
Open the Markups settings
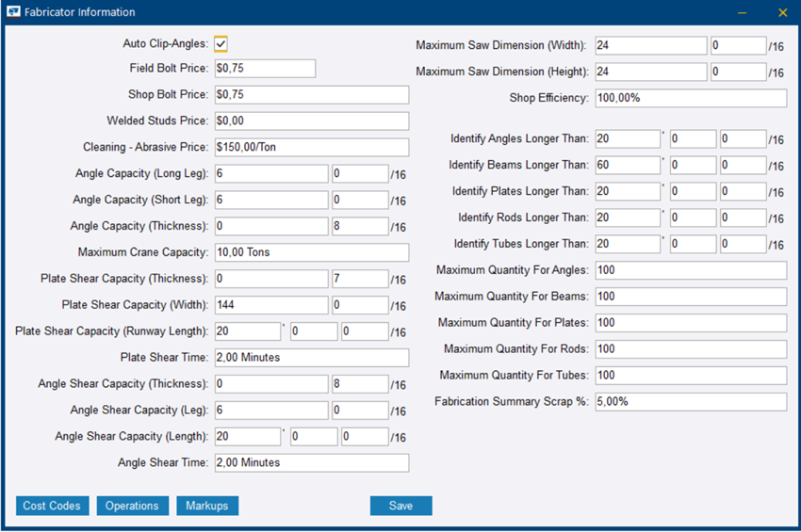tap(207, 506)
